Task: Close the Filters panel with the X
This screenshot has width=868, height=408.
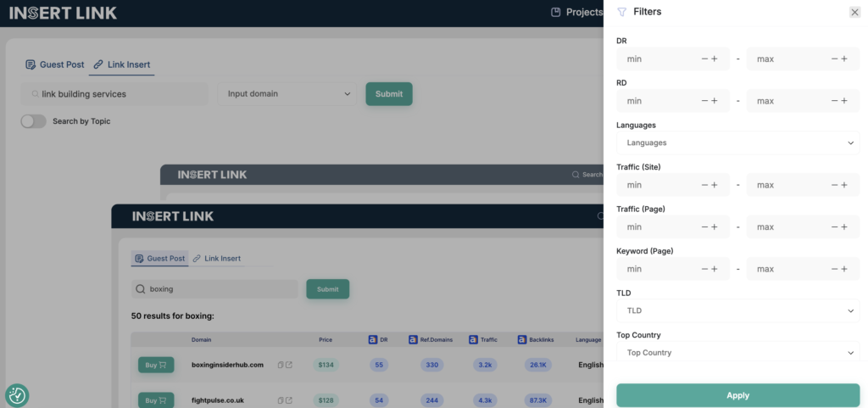Action: (x=854, y=12)
